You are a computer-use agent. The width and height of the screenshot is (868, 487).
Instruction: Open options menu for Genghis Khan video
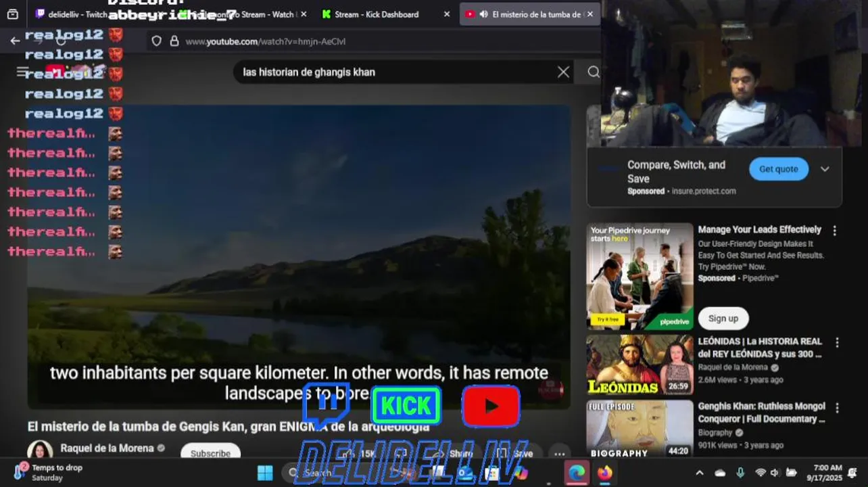(837, 408)
